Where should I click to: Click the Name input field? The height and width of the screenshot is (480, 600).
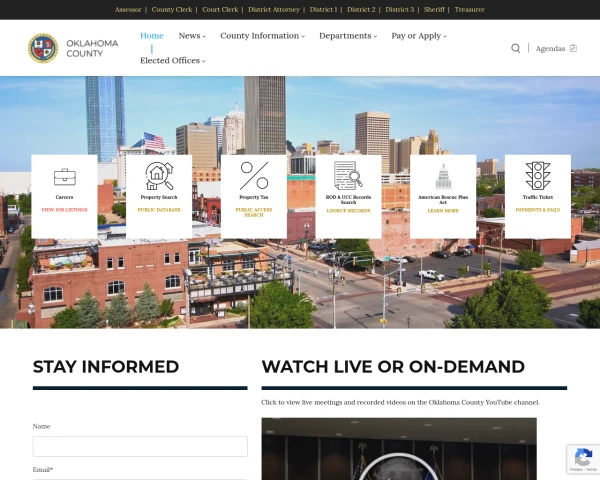pyautogui.click(x=140, y=446)
